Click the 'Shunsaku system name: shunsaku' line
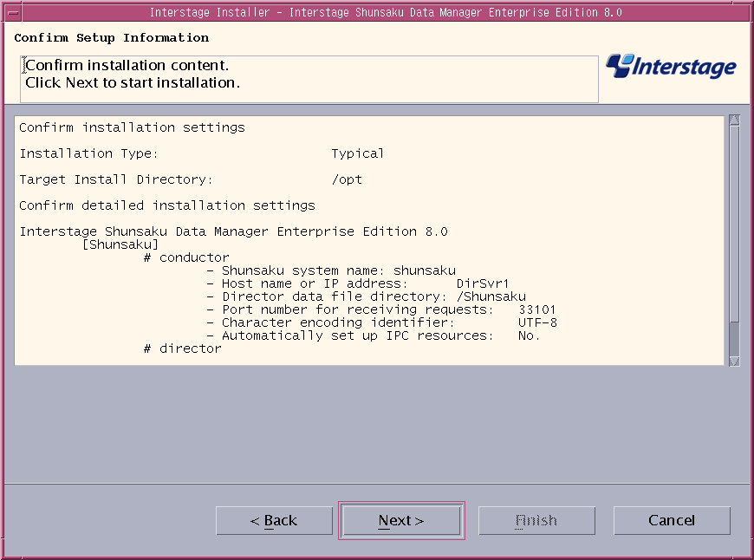Image resolution: width=754 pixels, height=560 pixels. [331, 270]
